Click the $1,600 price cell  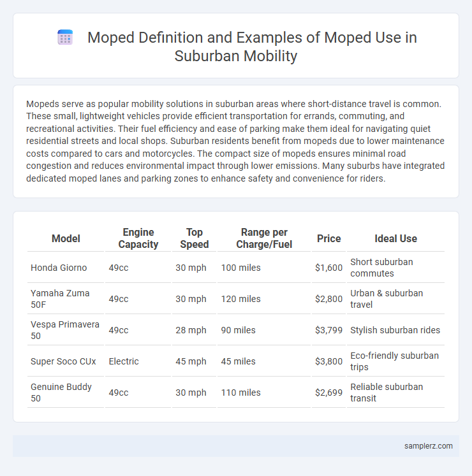[x=329, y=268]
